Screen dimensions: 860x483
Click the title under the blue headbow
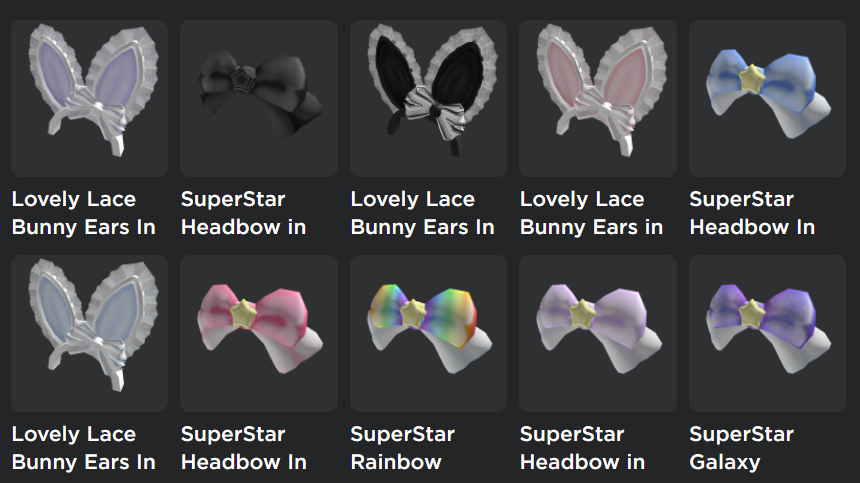752,213
